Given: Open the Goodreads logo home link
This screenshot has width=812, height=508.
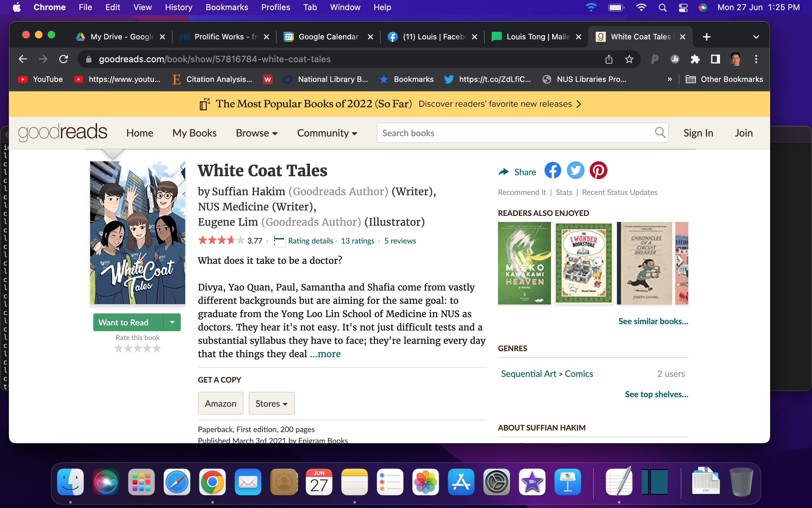Looking at the screenshot, I should point(63,132).
